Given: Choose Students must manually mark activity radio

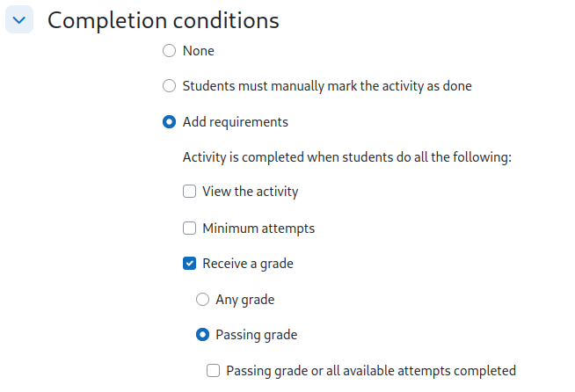Looking at the screenshot, I should (169, 86).
